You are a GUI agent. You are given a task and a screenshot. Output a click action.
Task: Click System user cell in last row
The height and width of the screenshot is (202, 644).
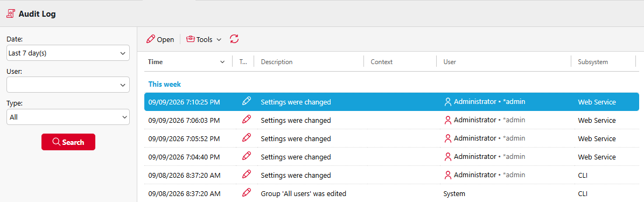point(454,193)
